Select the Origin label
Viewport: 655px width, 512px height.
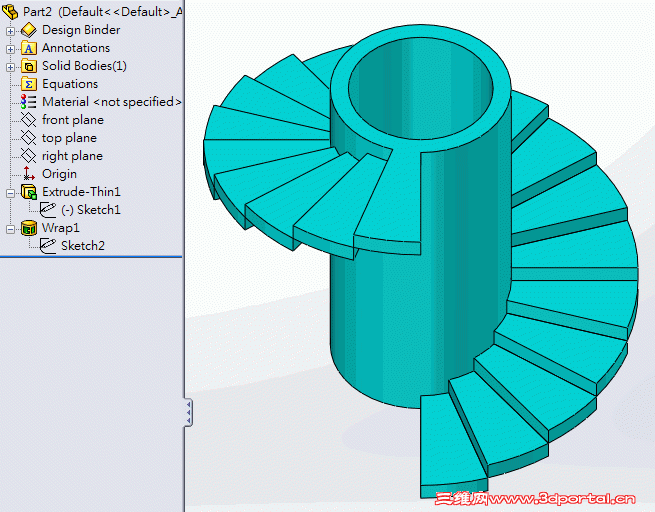point(59,174)
